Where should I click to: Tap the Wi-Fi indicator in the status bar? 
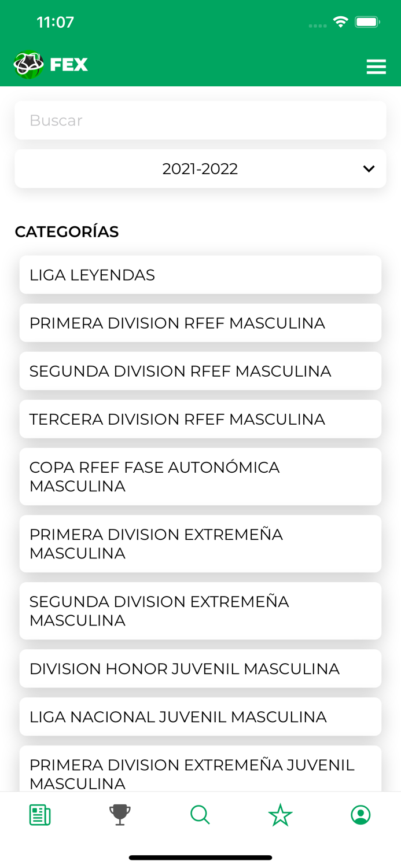340,21
